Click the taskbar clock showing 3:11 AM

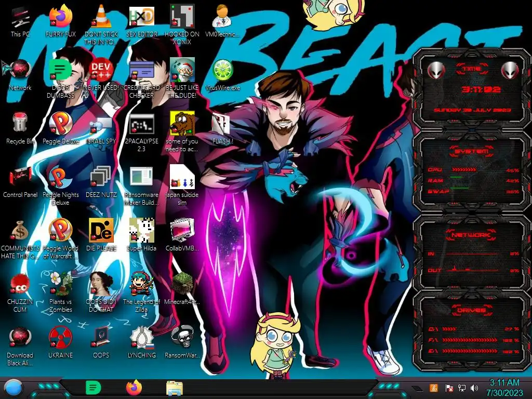pos(504,388)
